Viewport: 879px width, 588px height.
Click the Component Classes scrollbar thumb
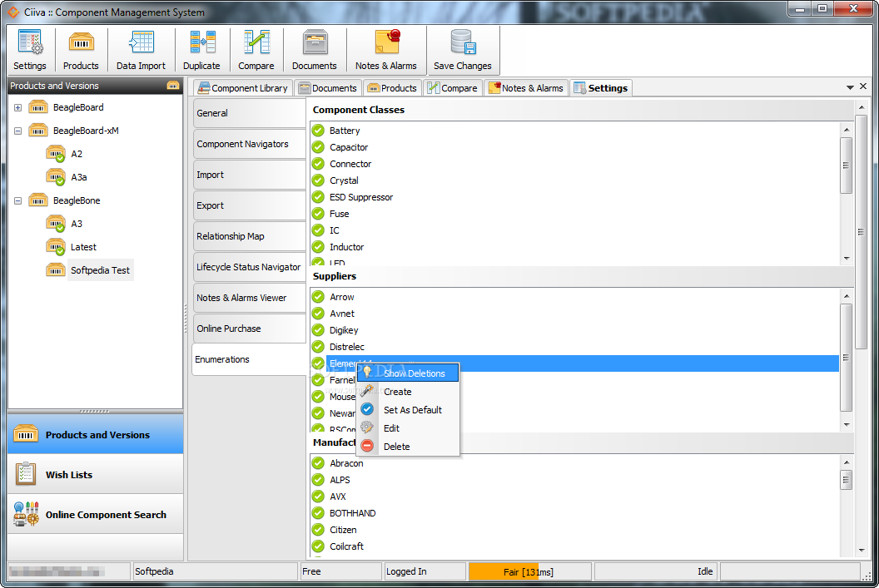tap(847, 166)
